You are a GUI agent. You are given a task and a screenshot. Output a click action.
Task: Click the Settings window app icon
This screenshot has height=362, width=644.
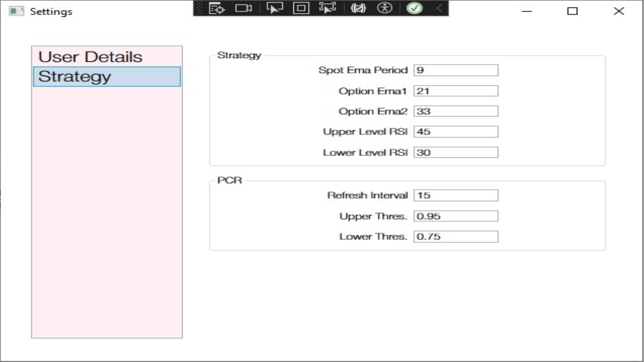(x=16, y=11)
